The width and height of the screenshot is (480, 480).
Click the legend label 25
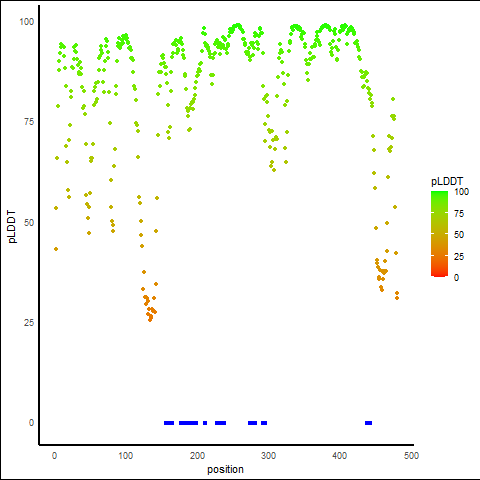[x=459, y=257]
